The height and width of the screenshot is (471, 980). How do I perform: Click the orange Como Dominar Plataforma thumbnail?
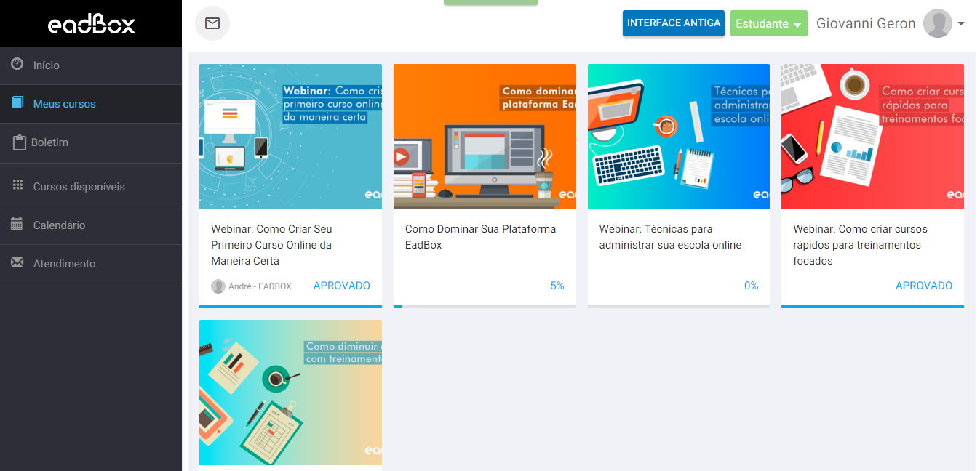[485, 137]
